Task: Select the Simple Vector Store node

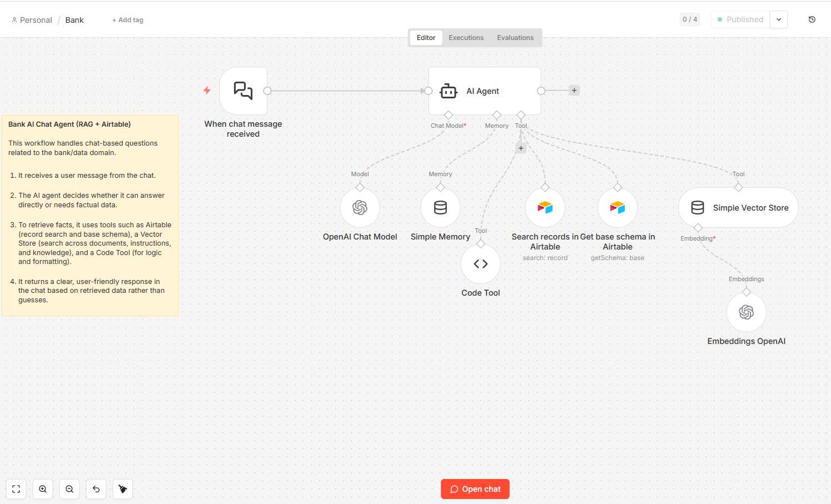Action: (x=738, y=208)
